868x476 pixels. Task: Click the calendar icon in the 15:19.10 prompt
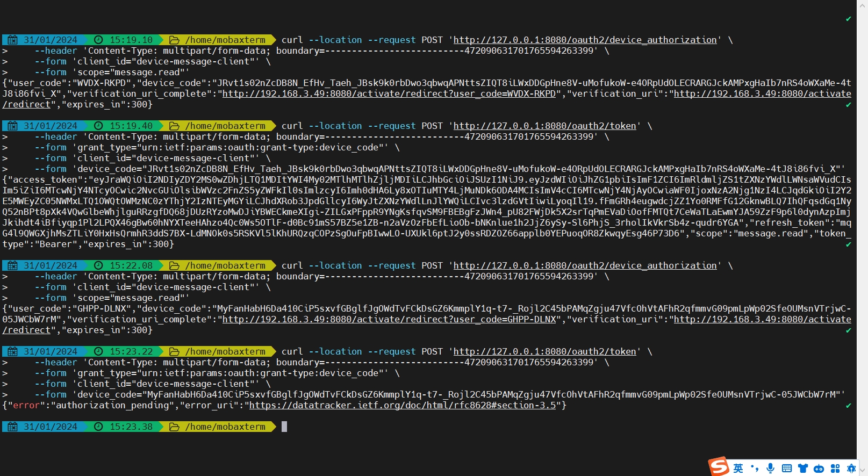click(x=13, y=40)
